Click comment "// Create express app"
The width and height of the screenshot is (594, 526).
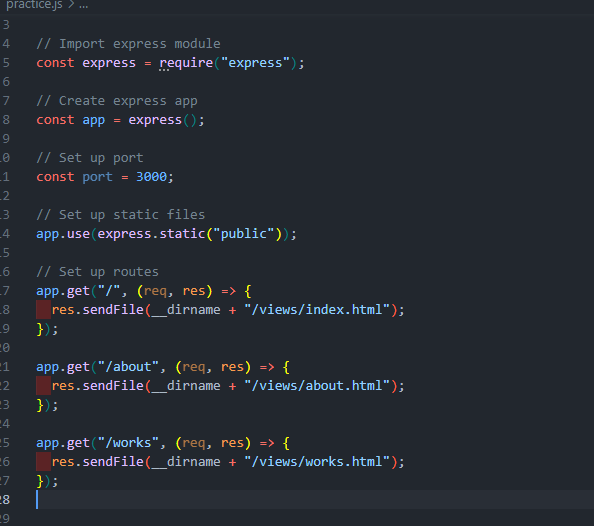click(117, 101)
